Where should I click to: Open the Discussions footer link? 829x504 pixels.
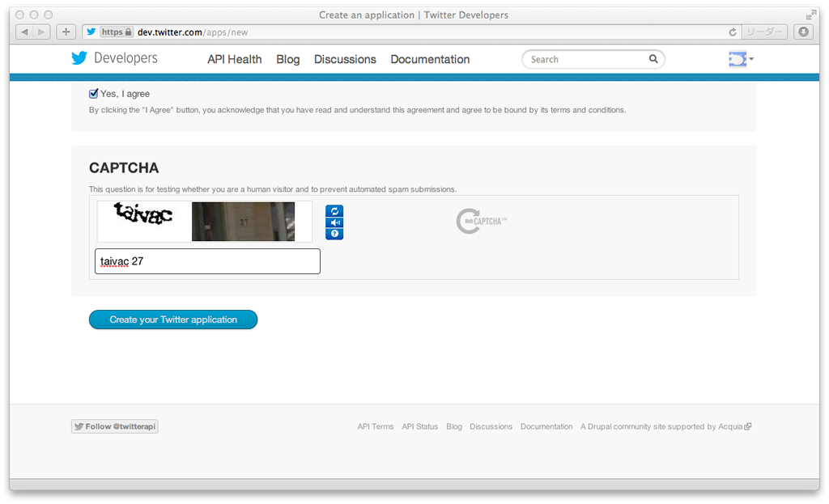[x=491, y=426]
